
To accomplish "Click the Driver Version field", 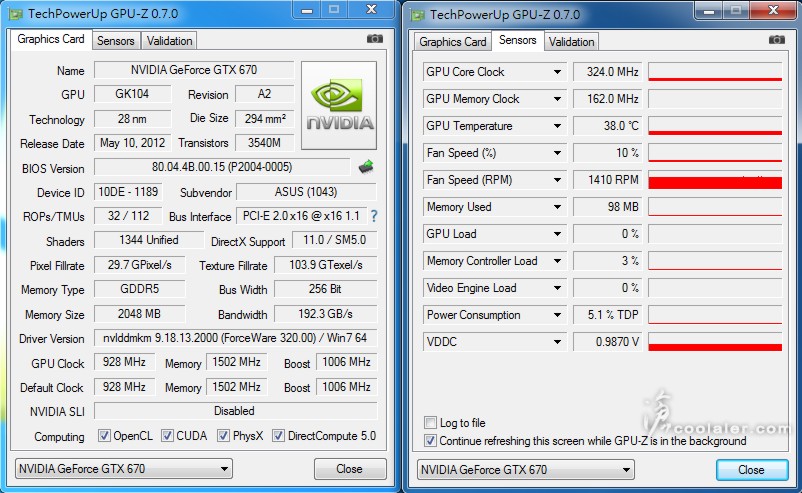I will tap(235, 338).
